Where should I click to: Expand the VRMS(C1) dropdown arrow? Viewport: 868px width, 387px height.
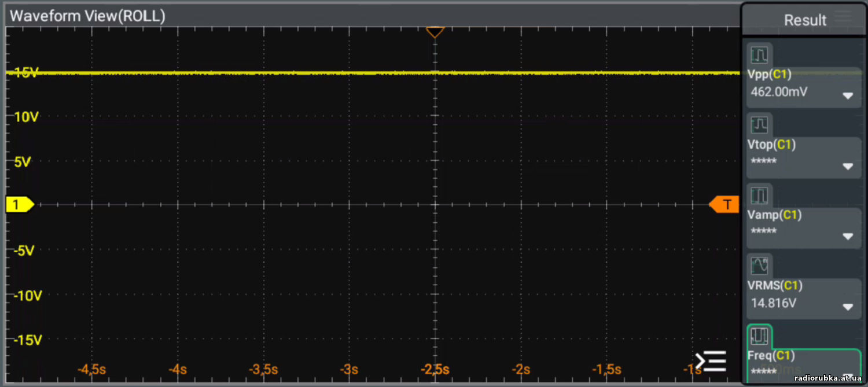click(x=848, y=307)
